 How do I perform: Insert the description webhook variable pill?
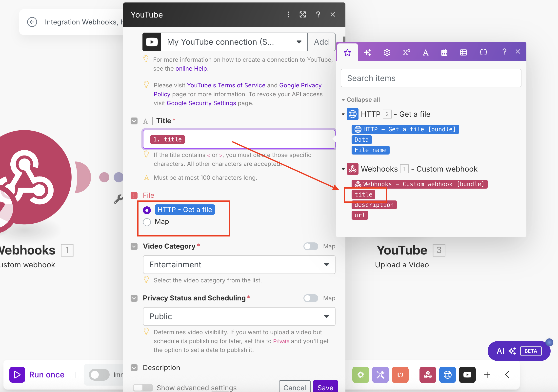click(x=374, y=205)
